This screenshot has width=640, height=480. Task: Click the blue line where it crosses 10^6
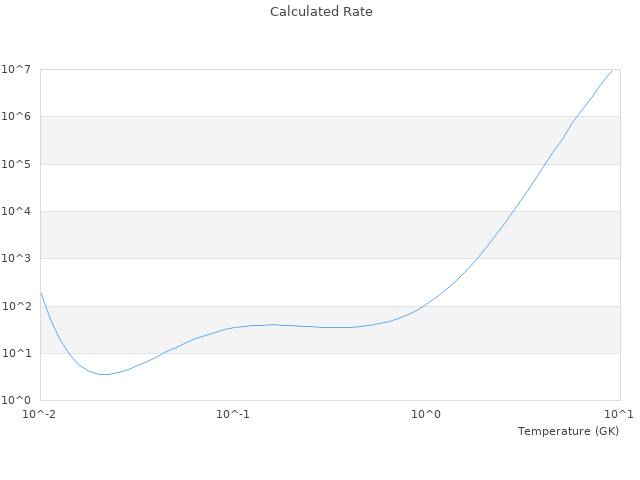tap(576, 117)
